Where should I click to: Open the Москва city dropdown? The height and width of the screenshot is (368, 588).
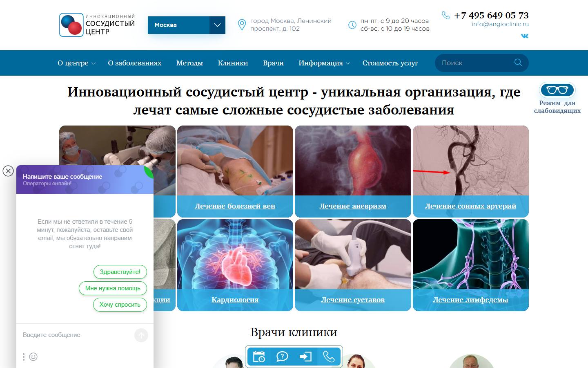click(x=187, y=25)
